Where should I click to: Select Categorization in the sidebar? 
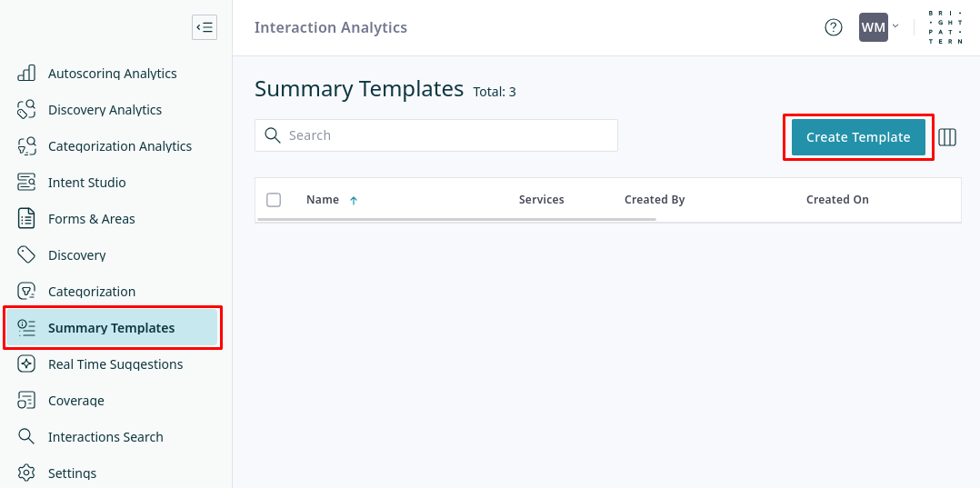[x=92, y=292]
